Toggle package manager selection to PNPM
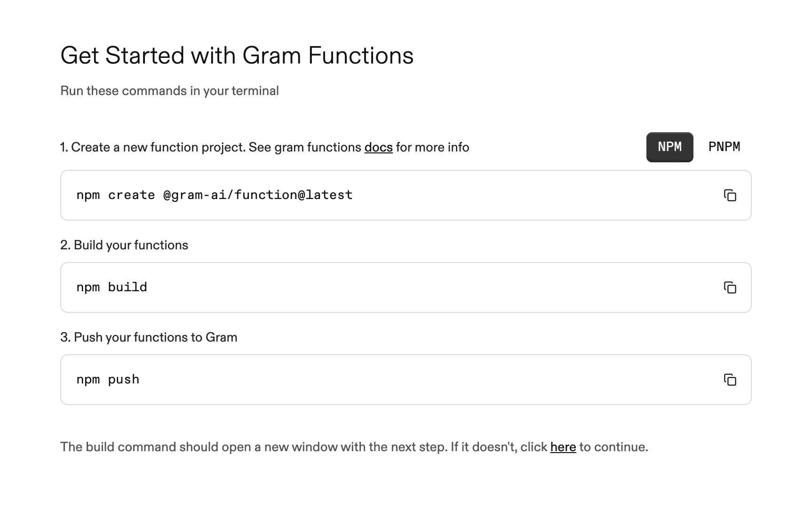The image size is (812, 526). [724, 146]
